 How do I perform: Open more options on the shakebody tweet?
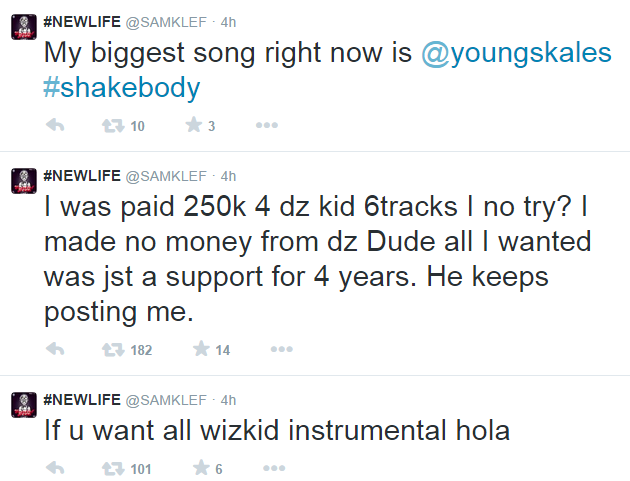pos(267,126)
